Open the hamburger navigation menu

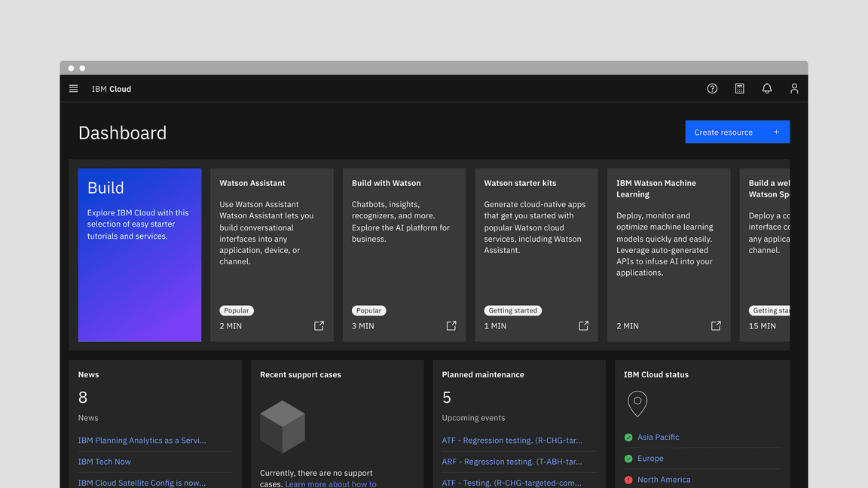pos(74,89)
